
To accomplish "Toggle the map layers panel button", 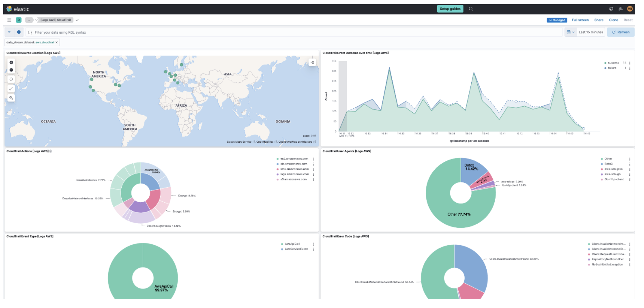I will [x=312, y=62].
